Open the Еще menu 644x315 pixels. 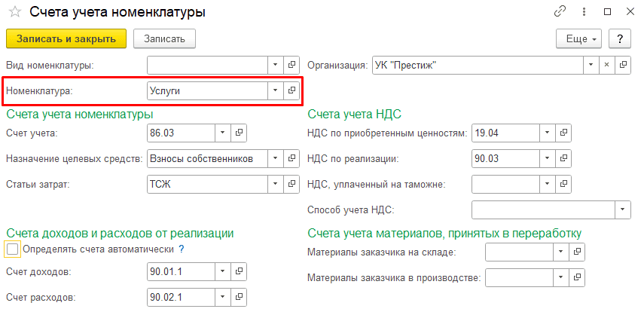tap(578, 38)
